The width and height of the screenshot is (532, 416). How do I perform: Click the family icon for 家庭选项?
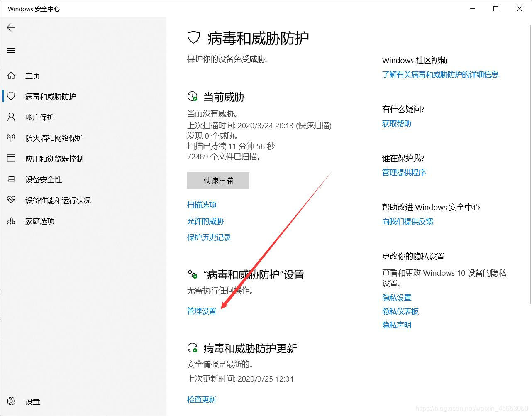[11, 221]
